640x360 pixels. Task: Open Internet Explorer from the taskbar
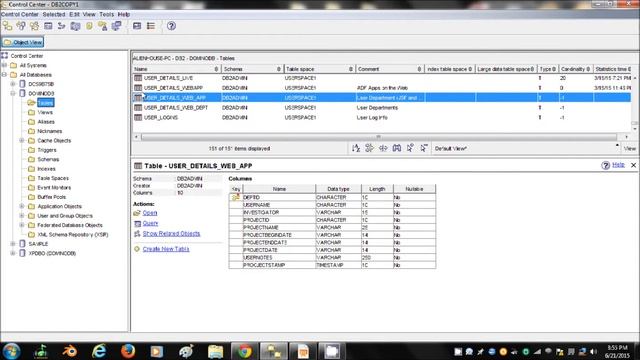point(99,351)
